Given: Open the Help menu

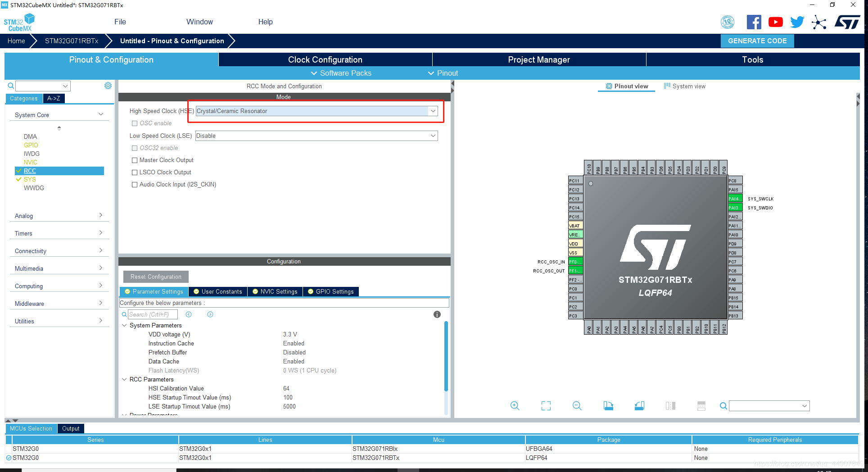Looking at the screenshot, I should point(266,22).
